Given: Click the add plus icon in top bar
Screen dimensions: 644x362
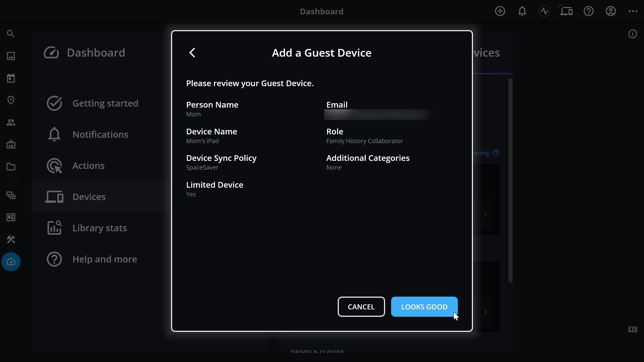Looking at the screenshot, I should click(500, 11).
